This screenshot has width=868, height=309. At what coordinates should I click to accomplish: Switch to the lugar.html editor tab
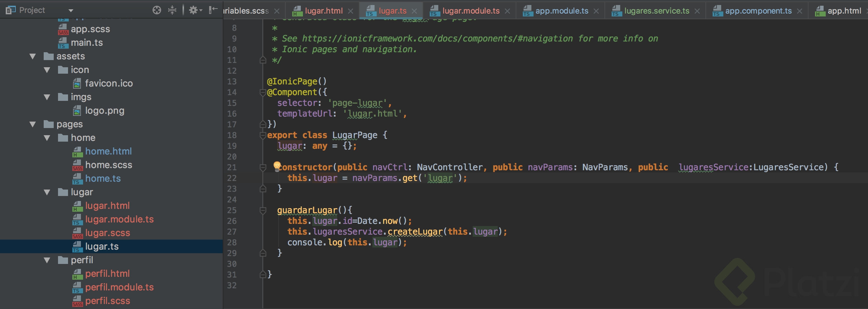point(318,11)
